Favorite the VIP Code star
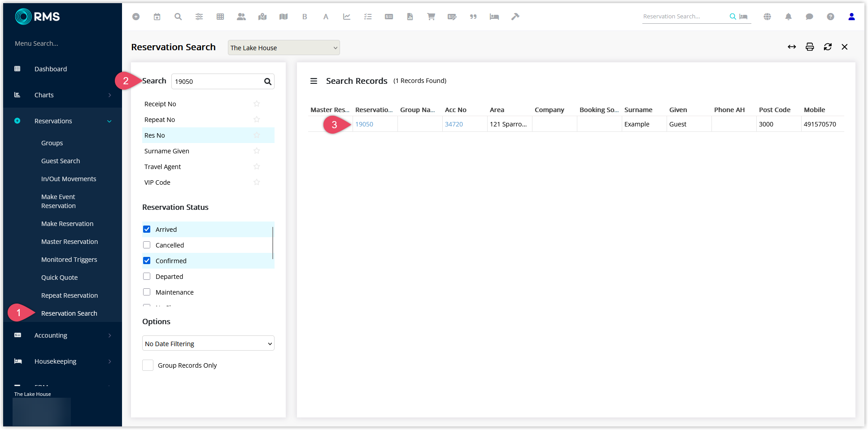This screenshot has width=868, height=430. pyautogui.click(x=257, y=182)
